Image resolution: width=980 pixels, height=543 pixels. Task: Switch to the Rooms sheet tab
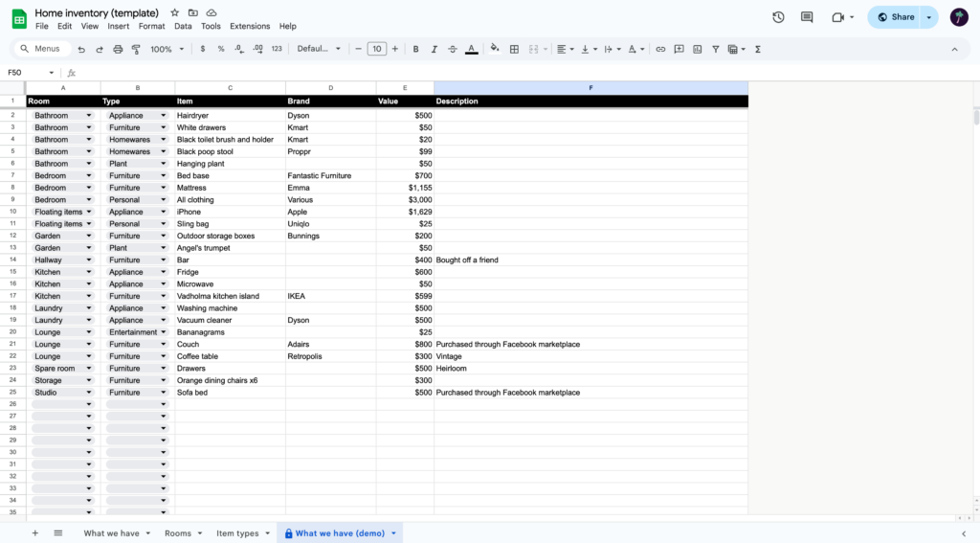click(x=178, y=533)
